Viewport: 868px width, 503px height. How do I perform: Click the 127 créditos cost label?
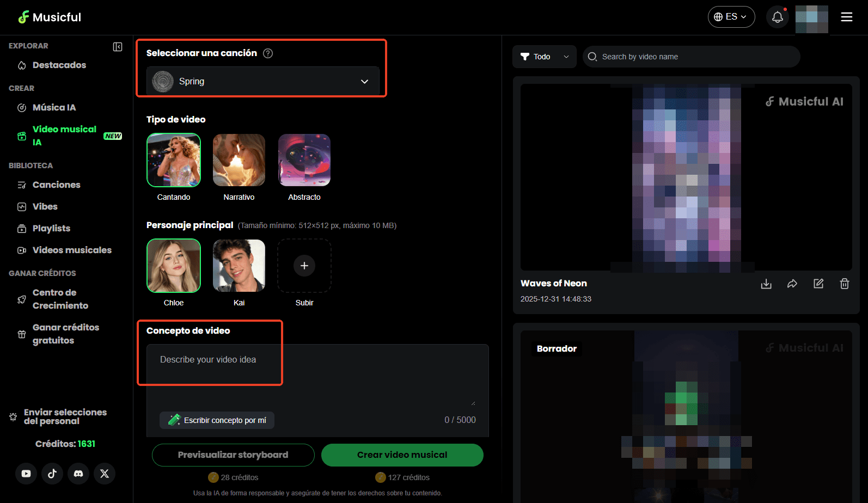click(402, 477)
